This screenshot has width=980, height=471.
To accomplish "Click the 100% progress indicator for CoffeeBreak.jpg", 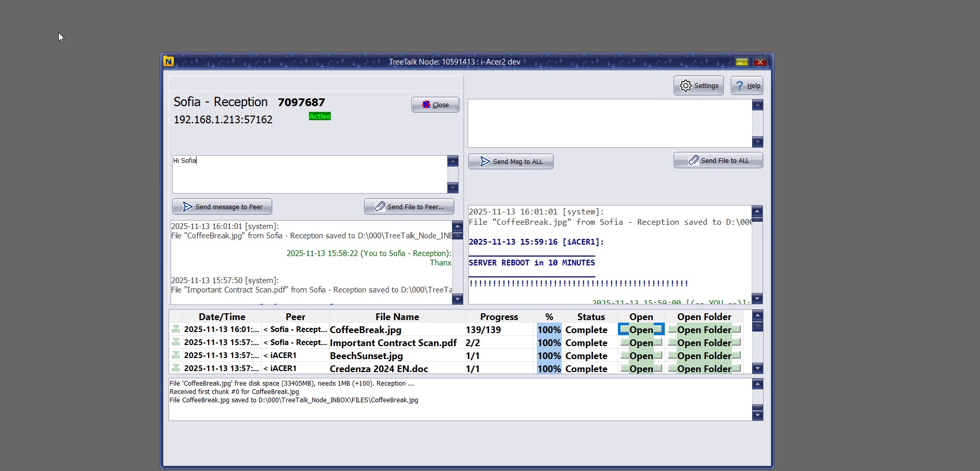I will coord(548,329).
